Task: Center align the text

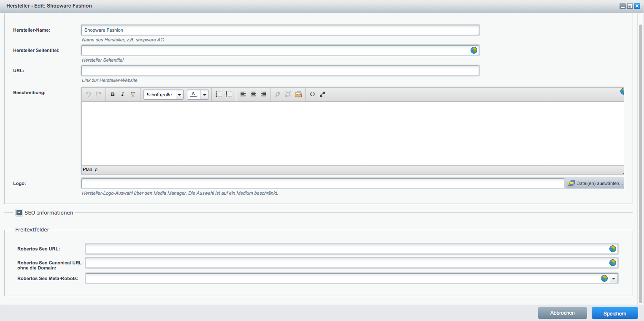Action: 253,94
